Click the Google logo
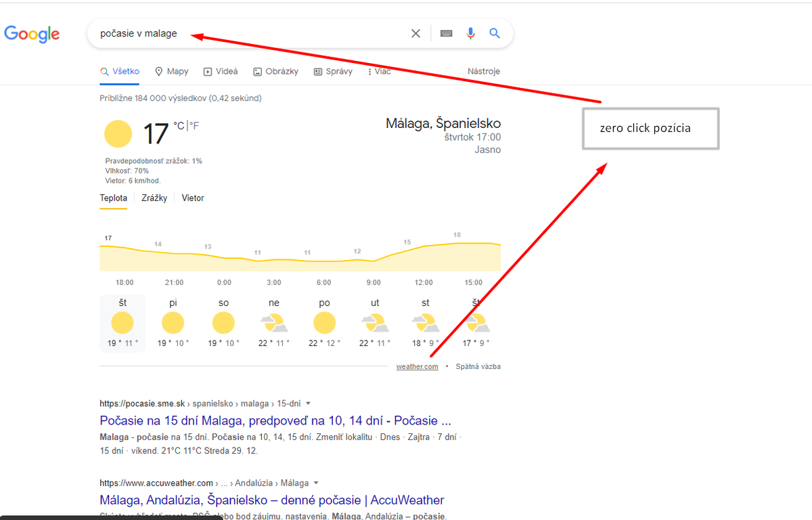The image size is (812, 520). (32, 34)
